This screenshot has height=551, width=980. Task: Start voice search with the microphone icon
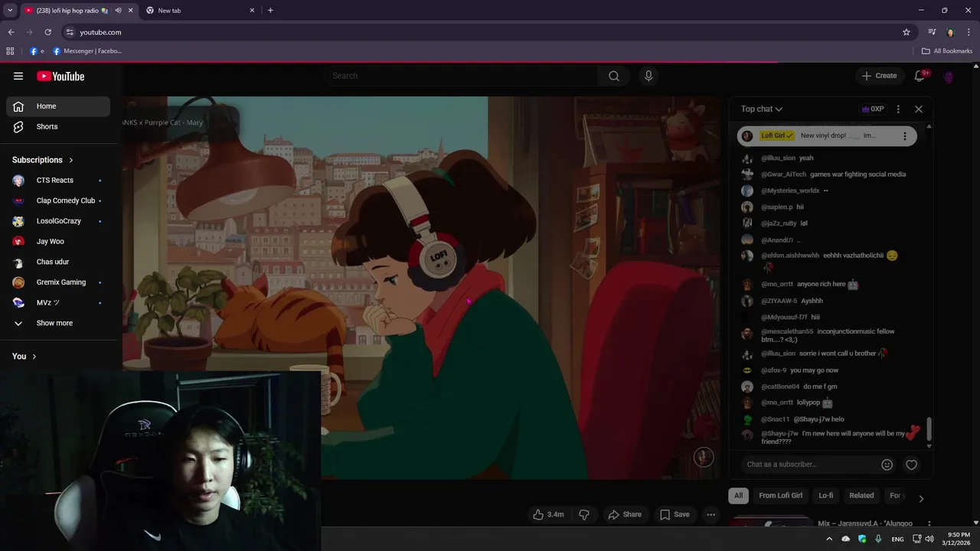coord(648,76)
